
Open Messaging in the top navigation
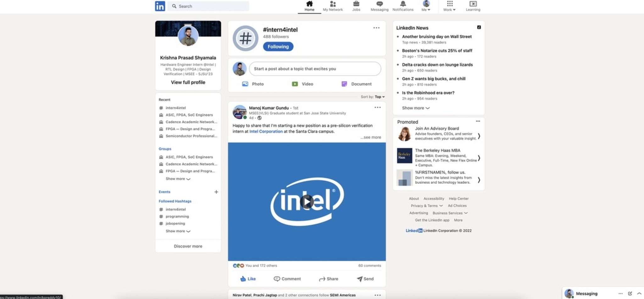click(379, 4)
